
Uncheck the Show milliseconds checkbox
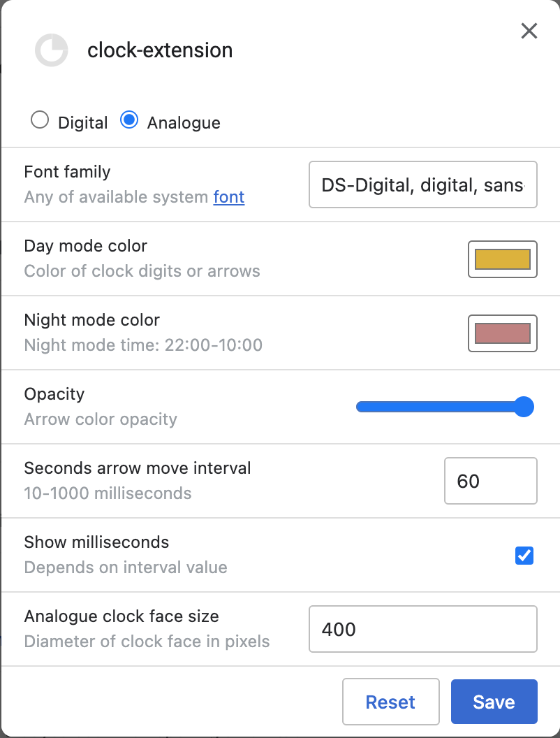(524, 555)
